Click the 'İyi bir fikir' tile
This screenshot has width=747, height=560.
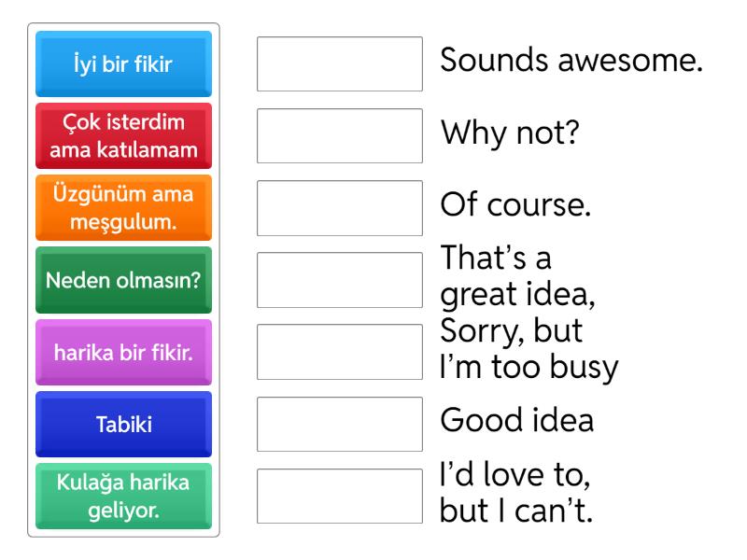[123, 64]
